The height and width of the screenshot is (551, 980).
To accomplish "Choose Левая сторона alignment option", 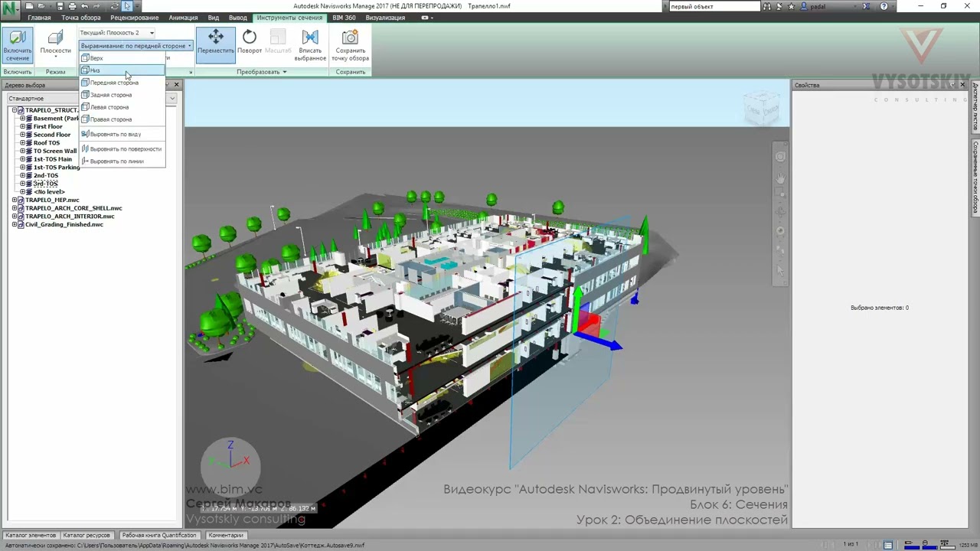I will point(122,107).
